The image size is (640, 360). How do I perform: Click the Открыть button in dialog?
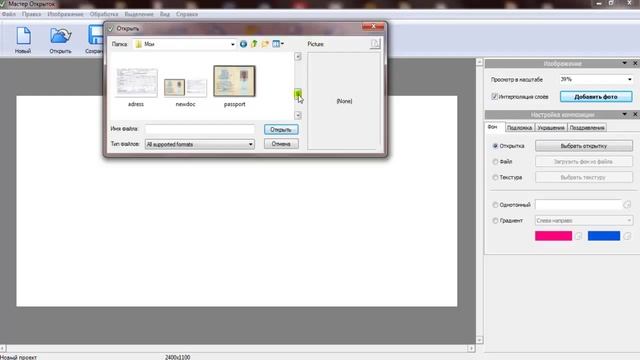[x=281, y=130]
